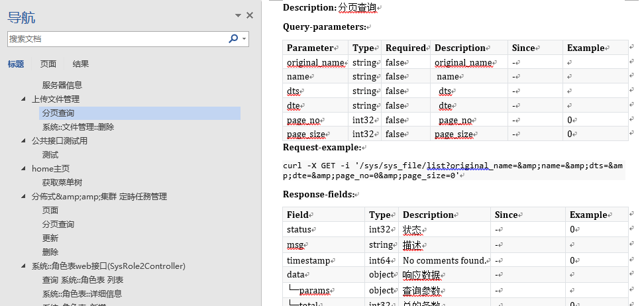Open the search options dropdown arrow

coord(244,39)
